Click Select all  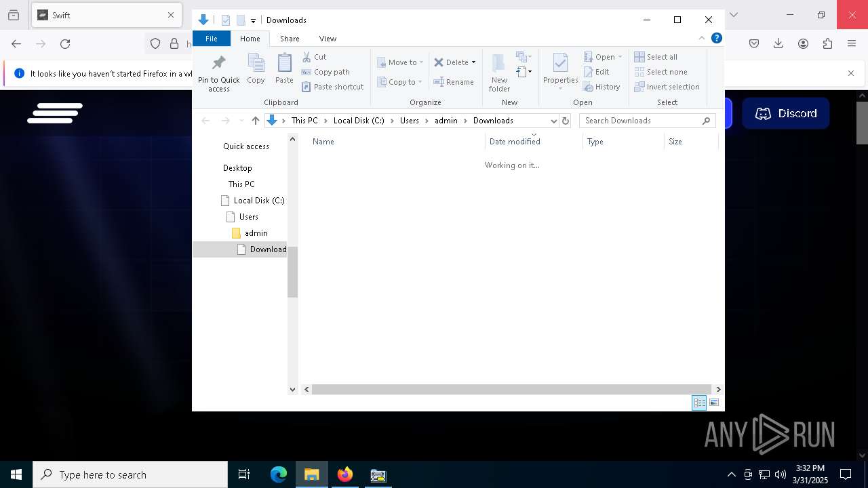tap(656, 57)
